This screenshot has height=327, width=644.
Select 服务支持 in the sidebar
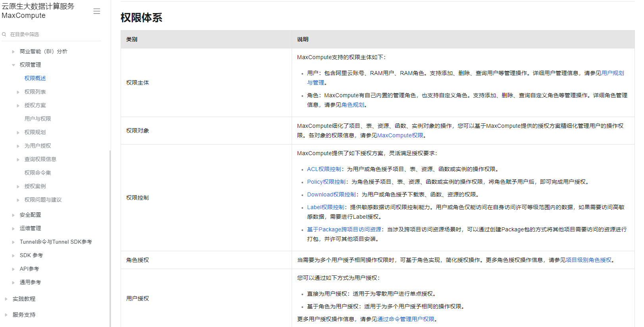(x=24, y=315)
